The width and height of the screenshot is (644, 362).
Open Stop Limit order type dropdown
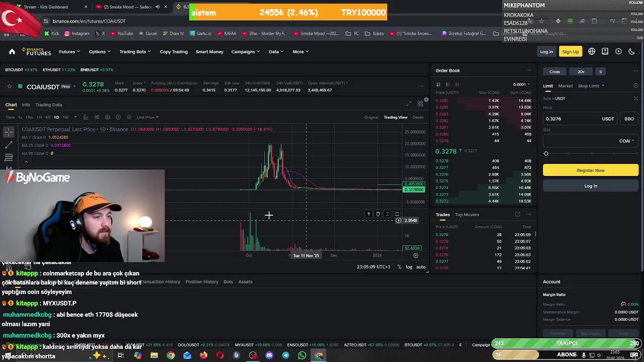coord(591,86)
